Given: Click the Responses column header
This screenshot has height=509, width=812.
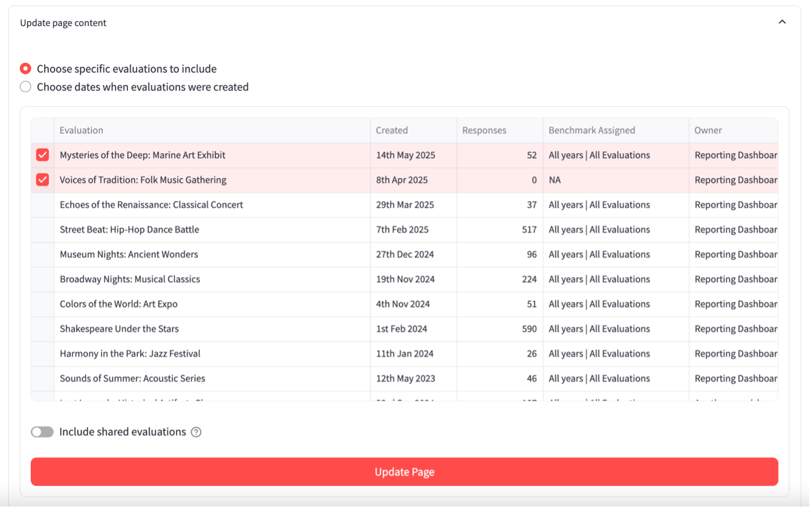Looking at the screenshot, I should [484, 130].
